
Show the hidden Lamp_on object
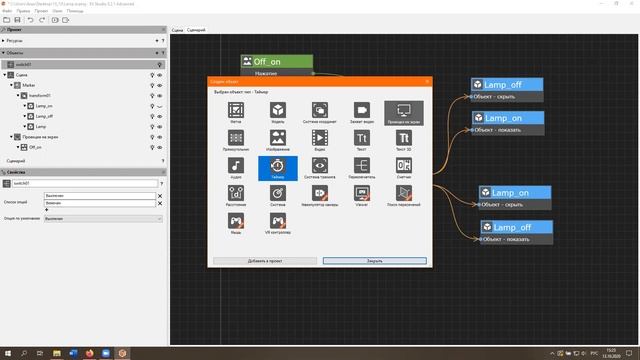(160, 106)
